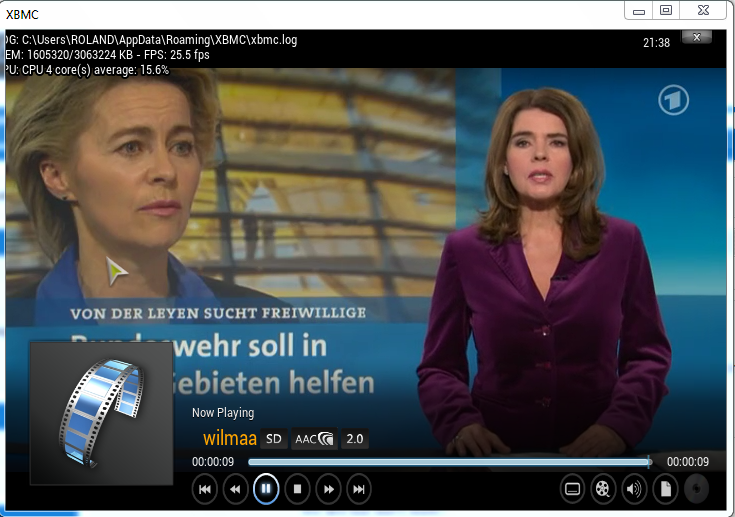The width and height of the screenshot is (735, 517).
Task: Click the CPU 4 core(s) average line
Action: (x=87, y=70)
